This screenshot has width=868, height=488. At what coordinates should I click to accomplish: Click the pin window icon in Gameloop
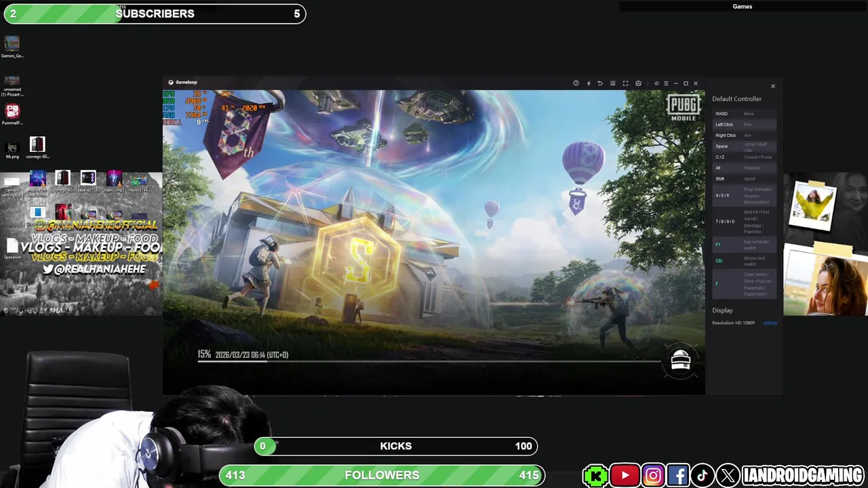coord(656,83)
